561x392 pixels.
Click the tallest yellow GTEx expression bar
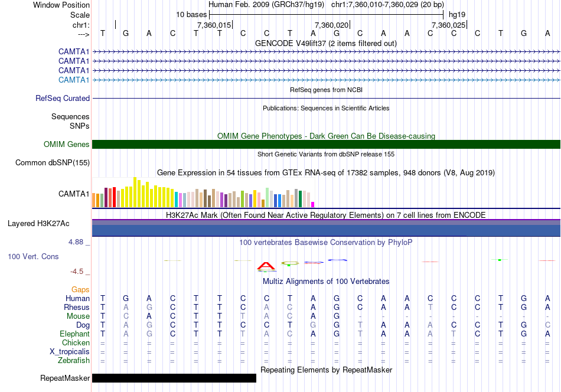coord(135,192)
